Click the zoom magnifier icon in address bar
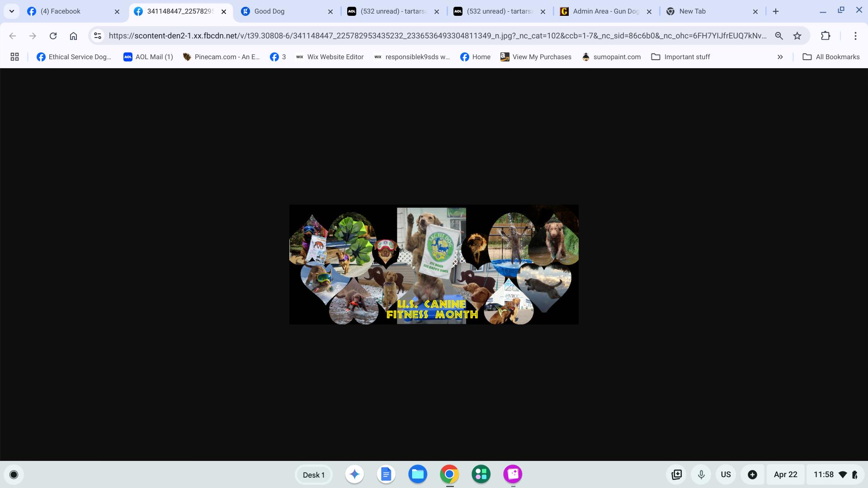Image resolution: width=868 pixels, height=488 pixels. pos(778,36)
